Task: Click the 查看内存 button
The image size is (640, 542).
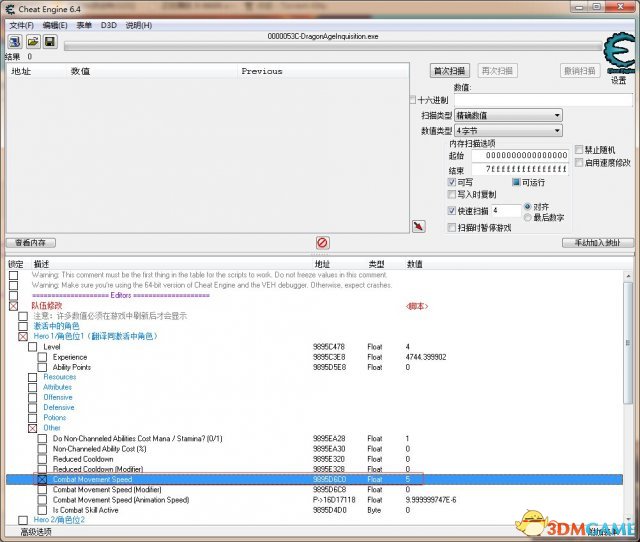Action: [31, 243]
